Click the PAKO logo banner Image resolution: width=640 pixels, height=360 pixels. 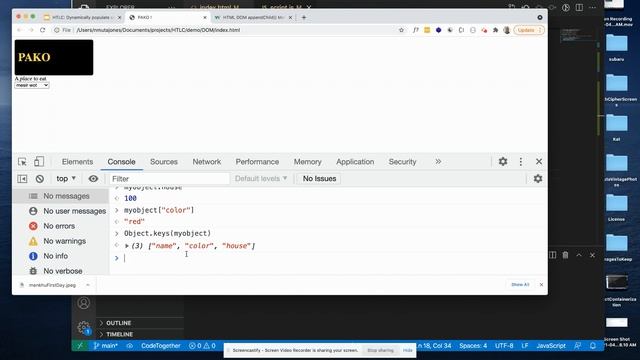[54, 57]
